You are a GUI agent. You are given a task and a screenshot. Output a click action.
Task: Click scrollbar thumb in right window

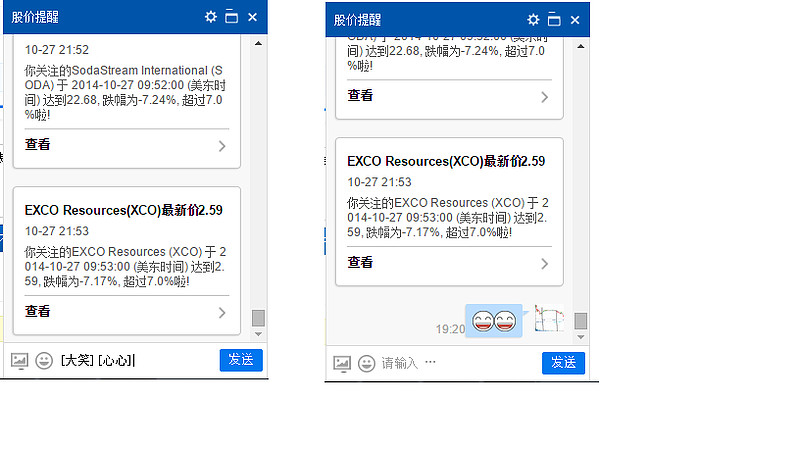point(581,321)
